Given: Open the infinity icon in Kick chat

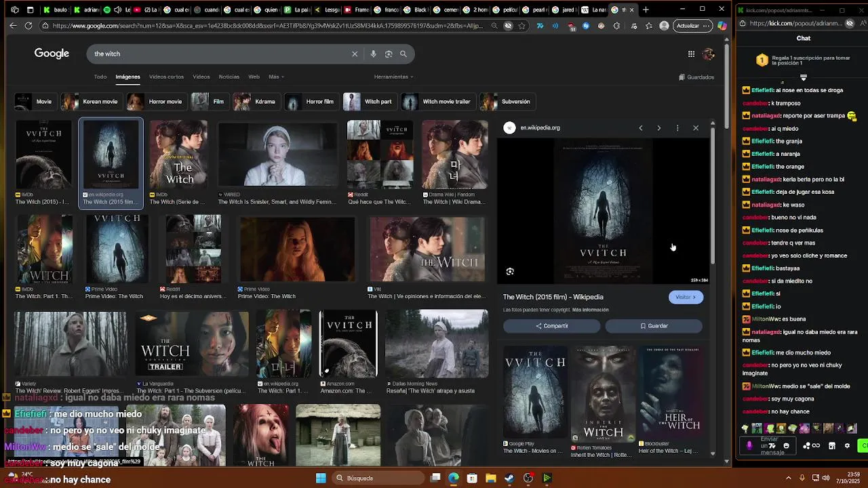Looking at the screenshot, I should pyautogui.click(x=816, y=445).
